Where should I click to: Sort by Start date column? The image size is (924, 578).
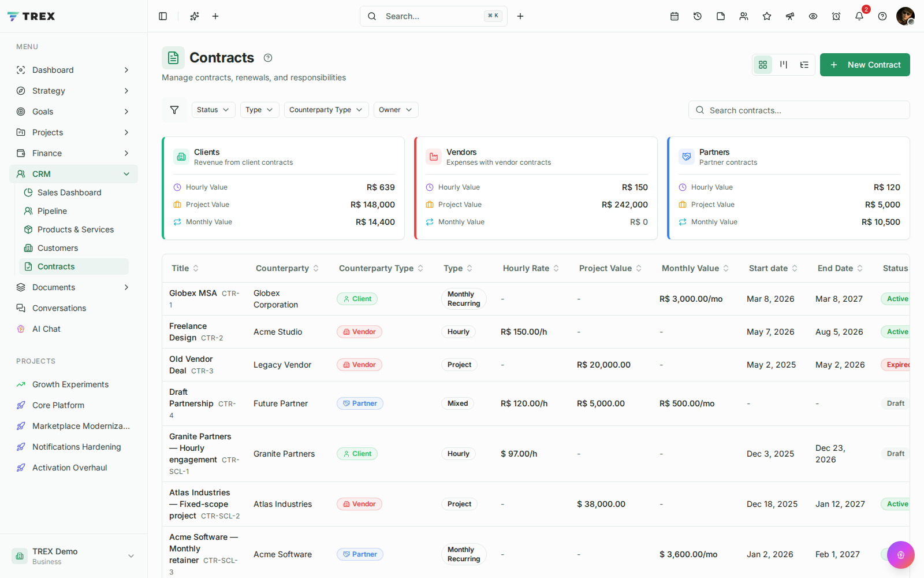point(773,268)
